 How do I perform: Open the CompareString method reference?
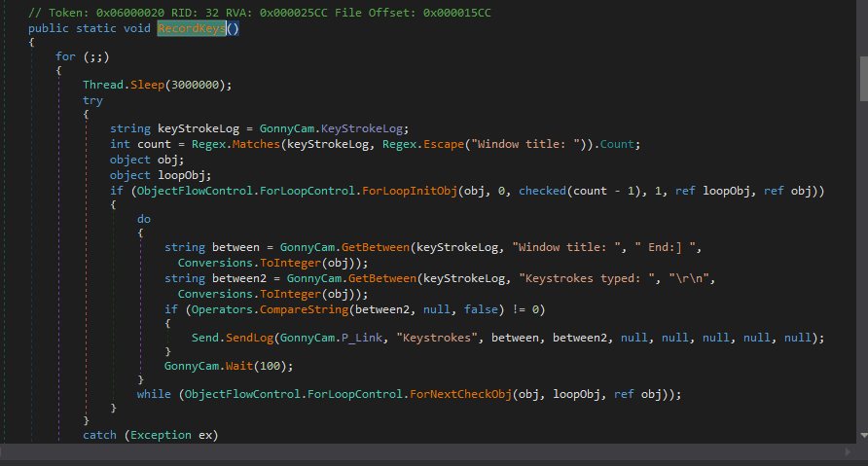[304, 309]
